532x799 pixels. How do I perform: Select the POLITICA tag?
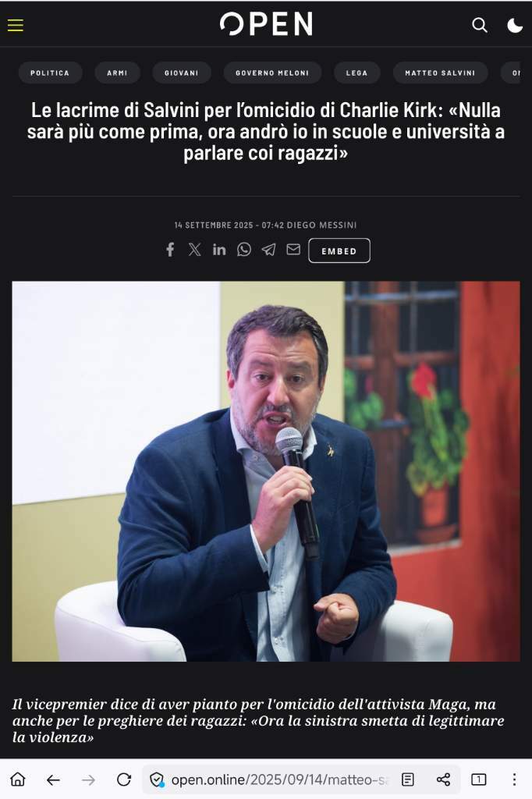[50, 73]
